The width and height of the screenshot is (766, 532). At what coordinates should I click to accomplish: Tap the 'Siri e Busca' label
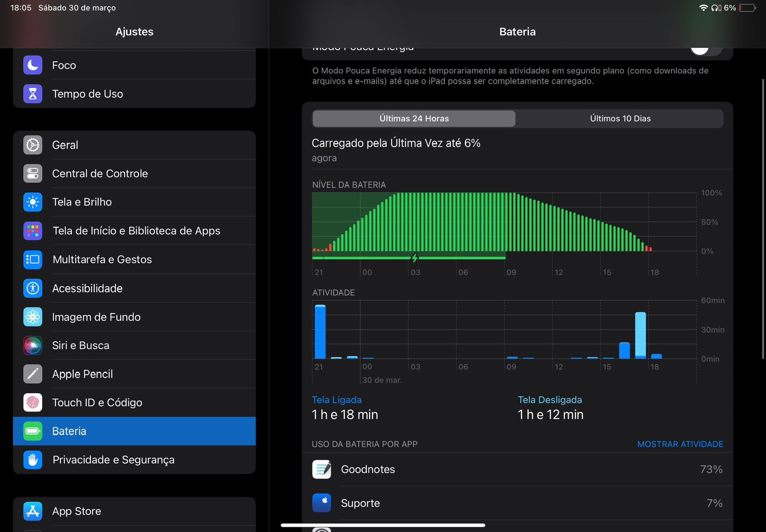80,345
